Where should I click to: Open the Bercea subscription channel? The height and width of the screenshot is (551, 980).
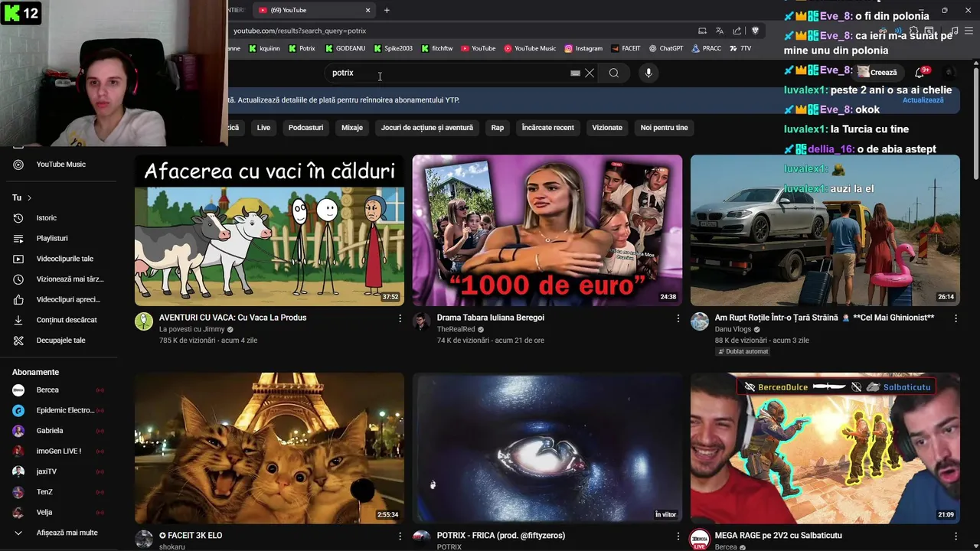pos(58,390)
